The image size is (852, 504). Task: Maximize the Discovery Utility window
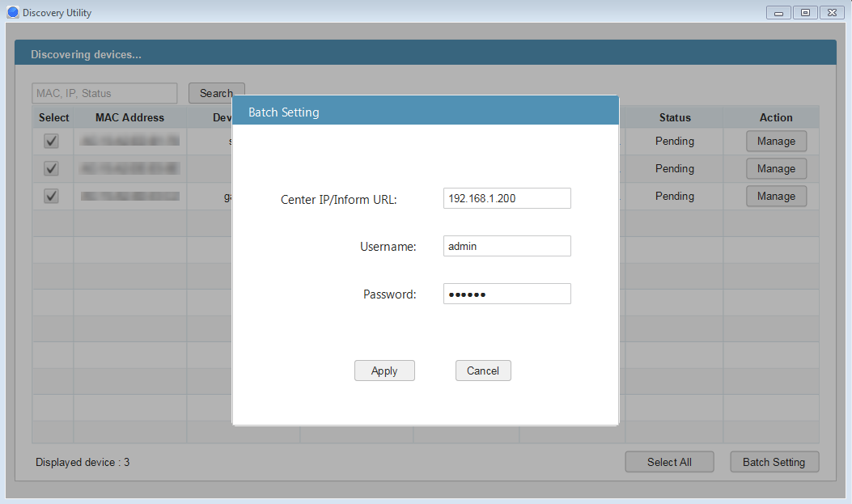(805, 13)
